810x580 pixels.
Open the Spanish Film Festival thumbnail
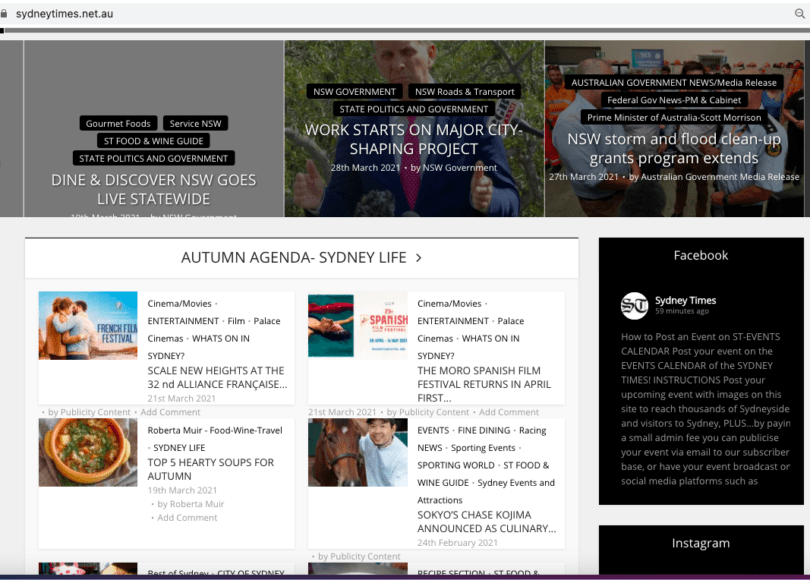[358, 325]
